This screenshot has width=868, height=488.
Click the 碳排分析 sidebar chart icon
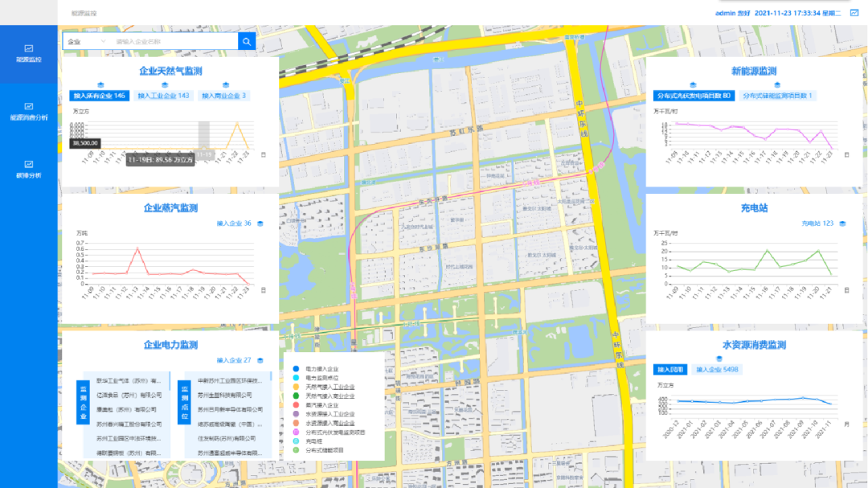(x=28, y=164)
